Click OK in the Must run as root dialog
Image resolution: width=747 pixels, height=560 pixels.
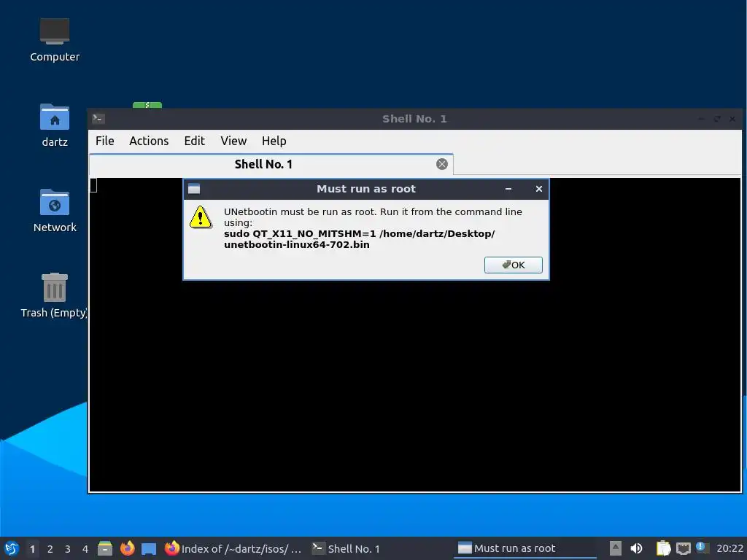coord(513,265)
